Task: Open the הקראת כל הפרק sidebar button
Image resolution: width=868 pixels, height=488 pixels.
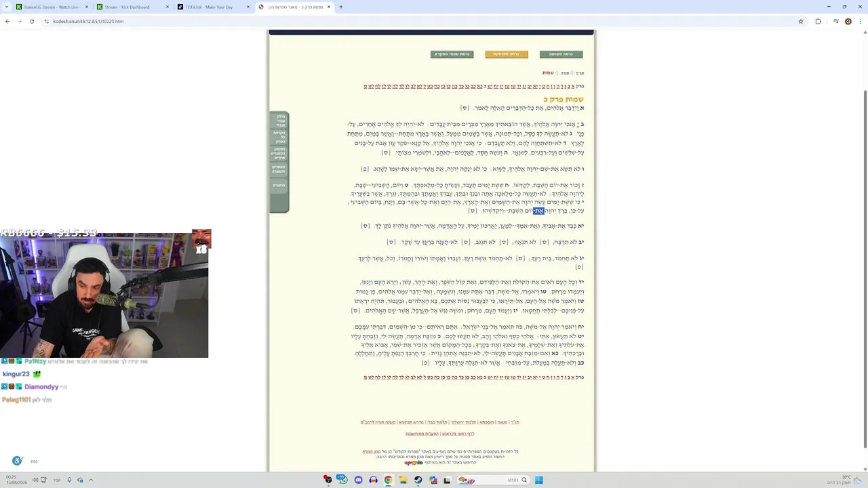Action: pos(279,137)
